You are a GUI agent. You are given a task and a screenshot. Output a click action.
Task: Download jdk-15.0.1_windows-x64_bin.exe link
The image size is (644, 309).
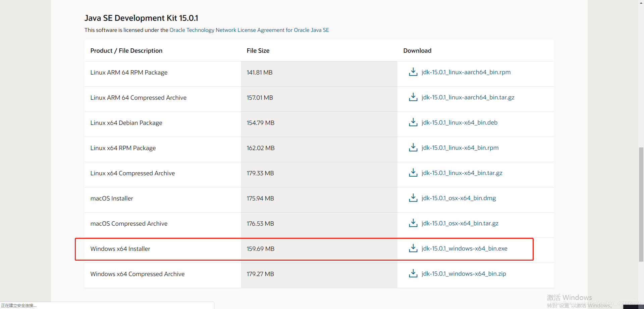(x=465, y=249)
